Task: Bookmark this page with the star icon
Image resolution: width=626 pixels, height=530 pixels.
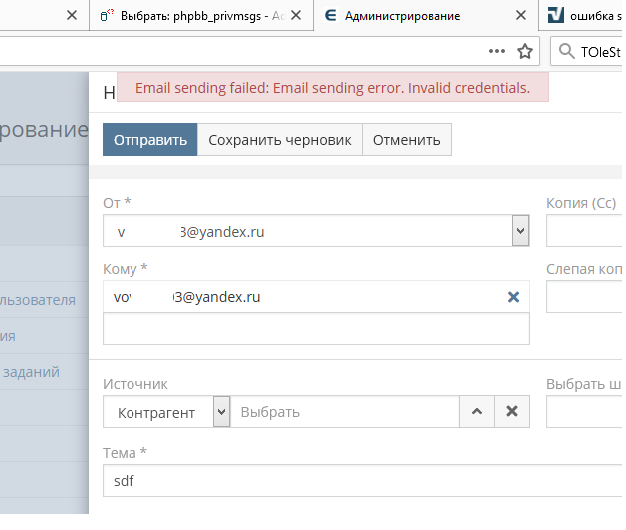Action: (x=524, y=51)
